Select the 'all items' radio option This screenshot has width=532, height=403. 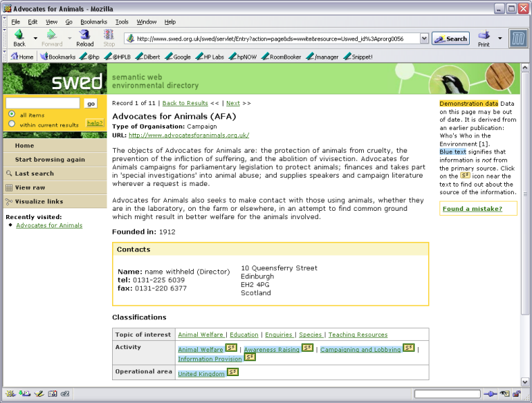tap(12, 114)
